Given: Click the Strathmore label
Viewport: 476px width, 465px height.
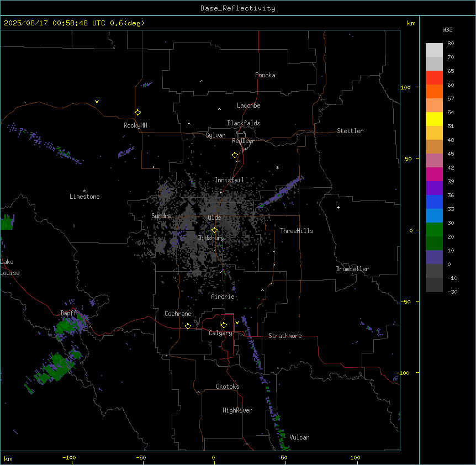Looking at the screenshot, I should [285, 336].
